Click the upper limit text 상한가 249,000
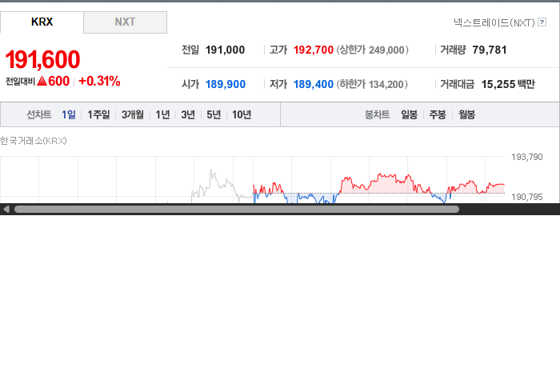This screenshot has width=560, height=392. [372, 50]
